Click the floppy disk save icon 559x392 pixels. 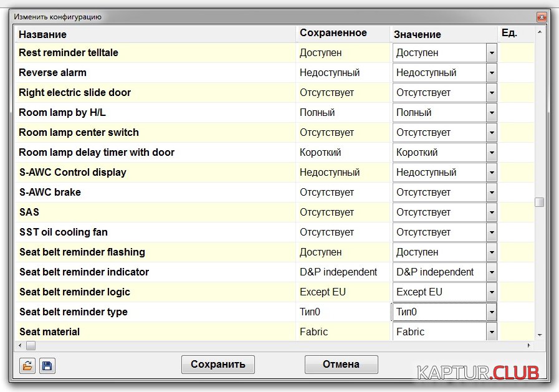click(x=47, y=366)
